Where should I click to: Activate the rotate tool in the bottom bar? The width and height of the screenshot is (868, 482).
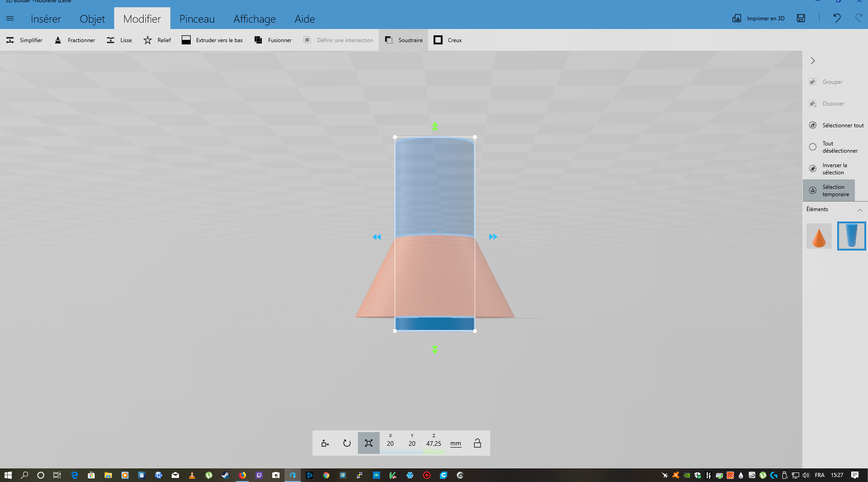click(347, 443)
